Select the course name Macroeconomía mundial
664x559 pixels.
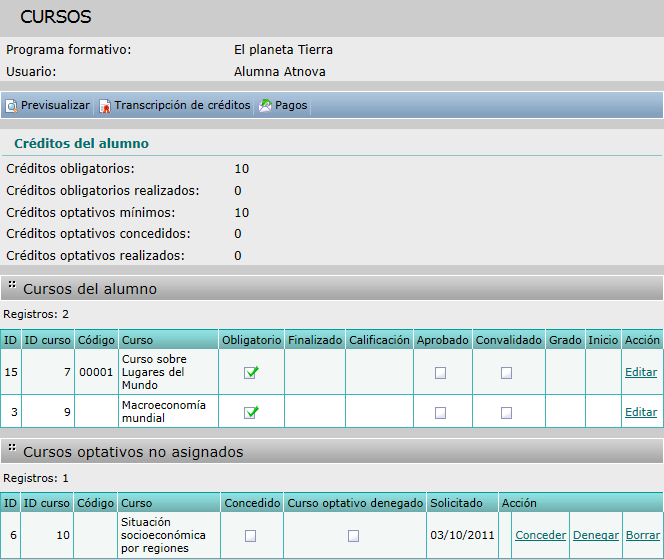(164, 412)
